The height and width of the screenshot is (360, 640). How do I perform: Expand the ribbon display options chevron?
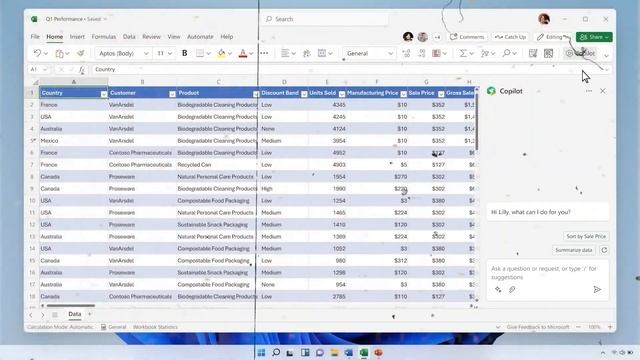[x=607, y=55]
